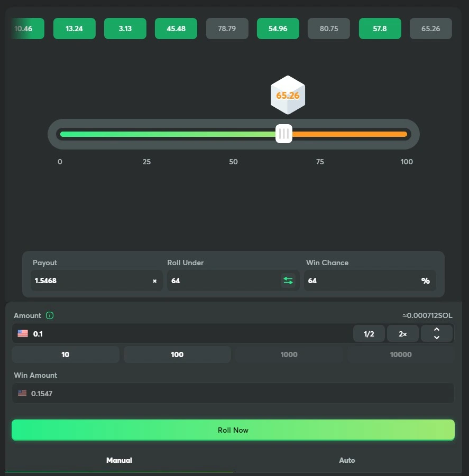Open history result 10.46

coord(27,29)
